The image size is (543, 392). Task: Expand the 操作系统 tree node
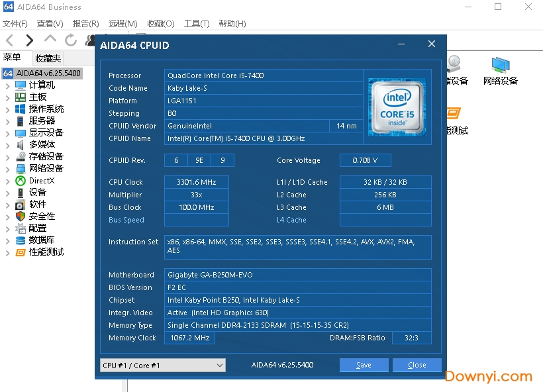click(x=8, y=109)
